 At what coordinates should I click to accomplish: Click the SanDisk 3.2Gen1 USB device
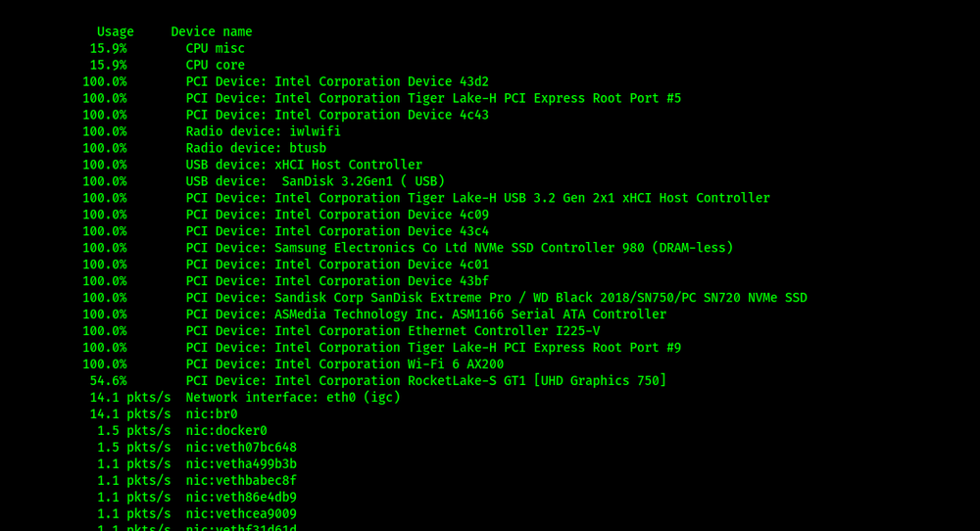point(264,182)
